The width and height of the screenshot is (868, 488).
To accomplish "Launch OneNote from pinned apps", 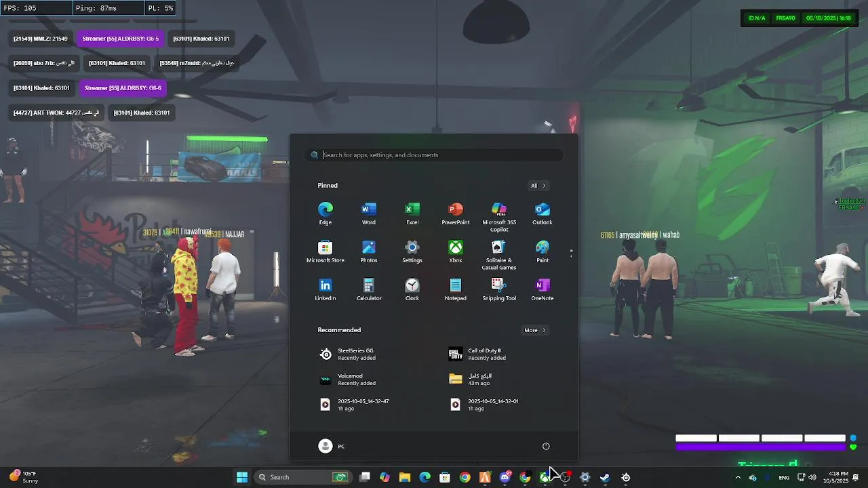I will 542,289.
